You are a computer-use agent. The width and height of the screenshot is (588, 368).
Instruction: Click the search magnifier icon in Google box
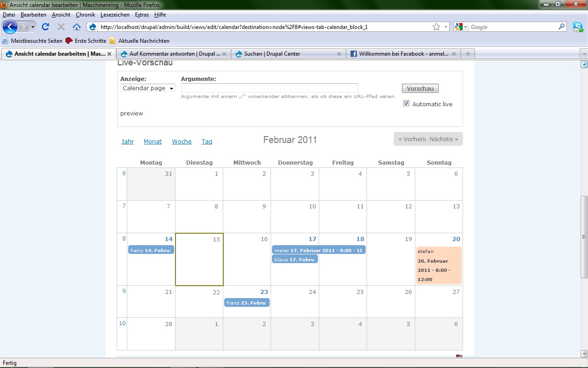click(x=561, y=27)
